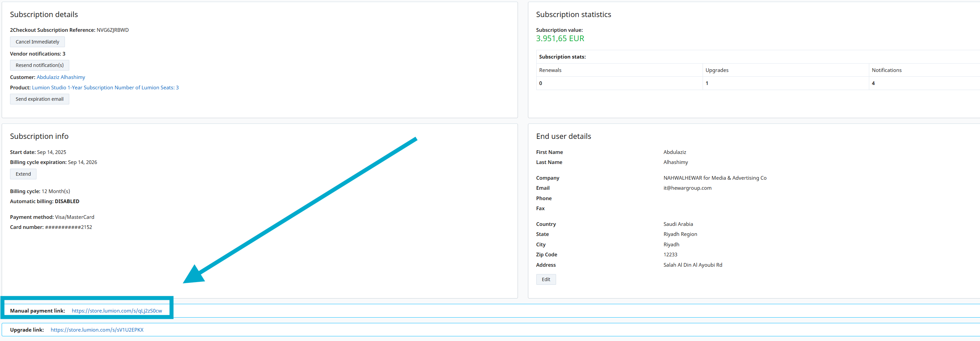
Task: Open the Lumion Studio 1-Year Subscription product link
Action: click(x=105, y=88)
